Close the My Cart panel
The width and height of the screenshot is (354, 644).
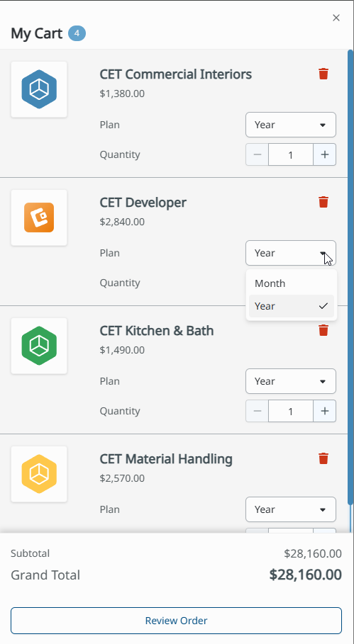click(336, 18)
